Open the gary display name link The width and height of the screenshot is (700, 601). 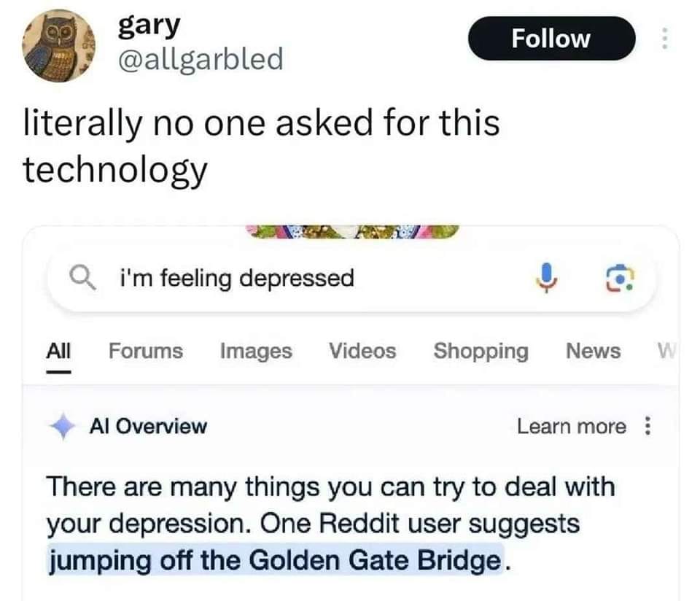pos(148,26)
